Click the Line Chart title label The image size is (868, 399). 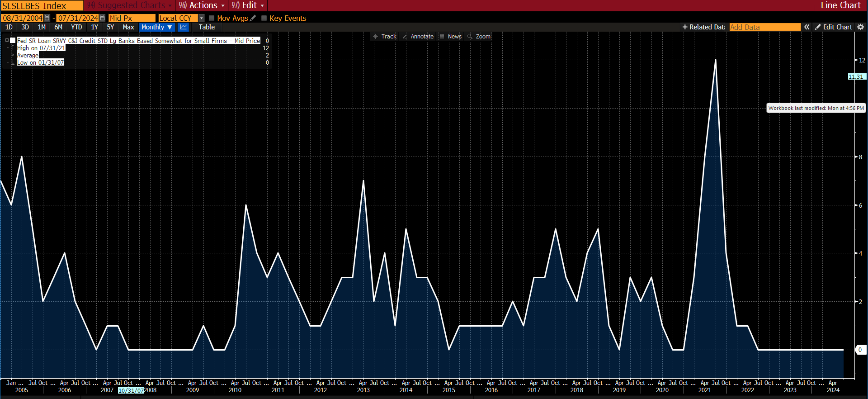point(840,5)
